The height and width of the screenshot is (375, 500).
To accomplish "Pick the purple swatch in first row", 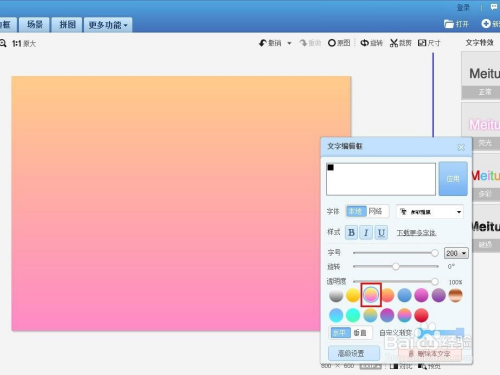I will [x=438, y=295].
